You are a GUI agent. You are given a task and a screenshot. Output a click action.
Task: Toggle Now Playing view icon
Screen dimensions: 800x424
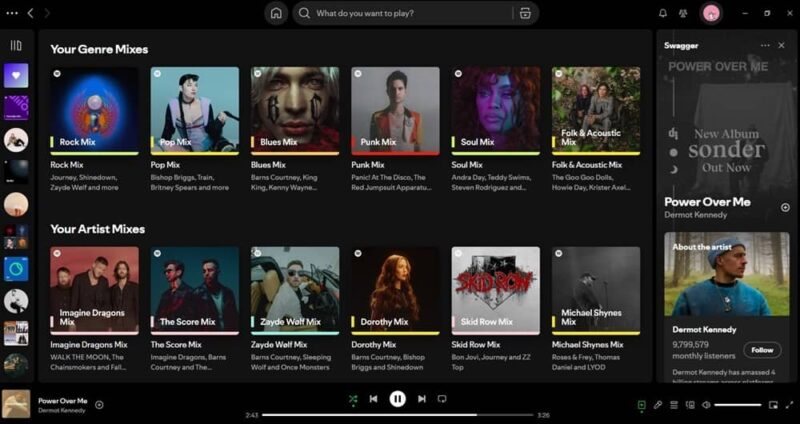tap(642, 405)
